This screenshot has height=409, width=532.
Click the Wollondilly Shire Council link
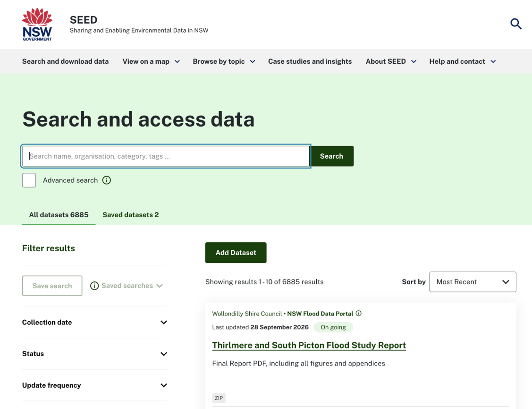247,314
